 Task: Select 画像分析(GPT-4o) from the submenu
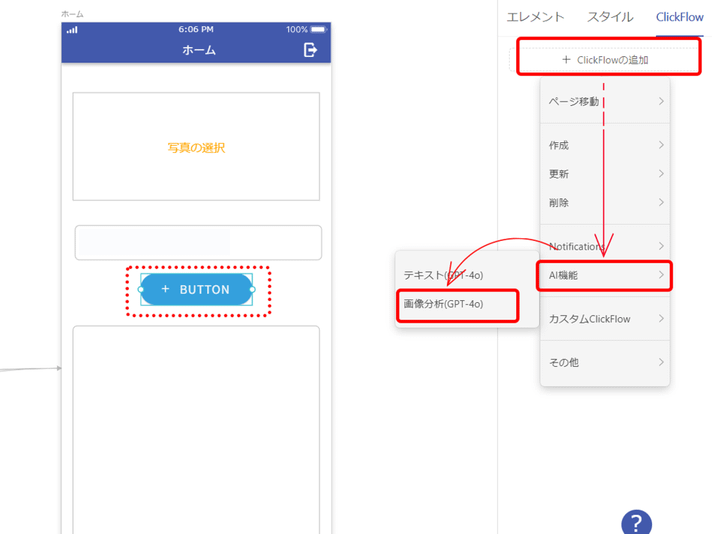[x=457, y=304]
